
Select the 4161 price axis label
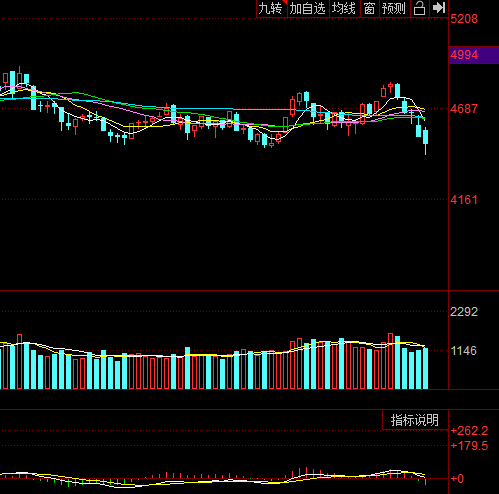[x=464, y=200]
